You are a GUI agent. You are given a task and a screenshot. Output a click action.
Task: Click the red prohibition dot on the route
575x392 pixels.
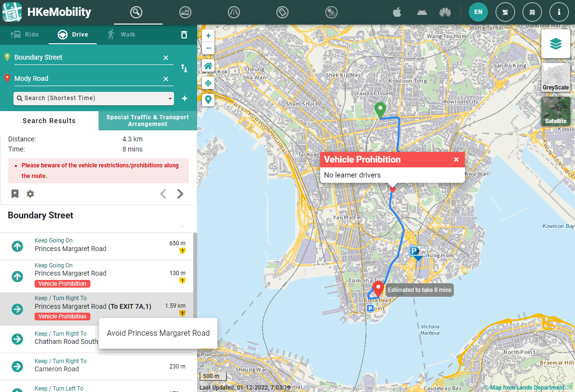pos(393,189)
